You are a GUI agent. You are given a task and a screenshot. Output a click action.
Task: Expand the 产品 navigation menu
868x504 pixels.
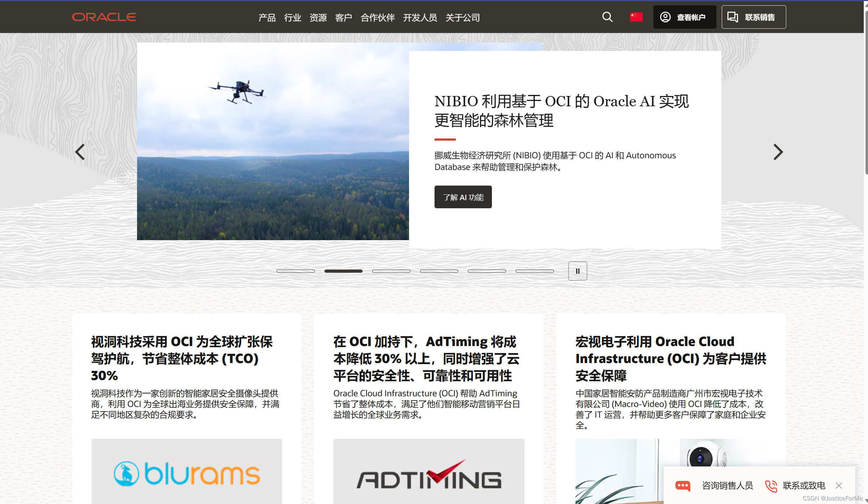pyautogui.click(x=267, y=17)
